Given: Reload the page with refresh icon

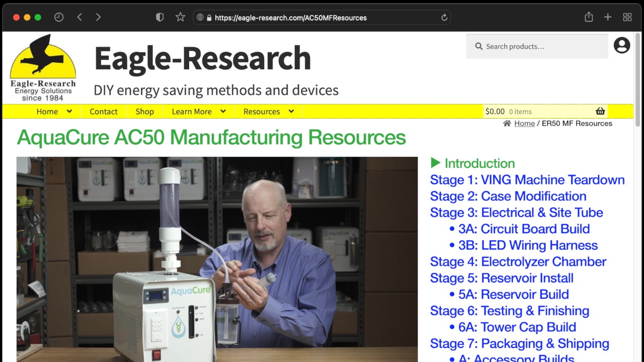Looking at the screenshot, I should tap(444, 18).
